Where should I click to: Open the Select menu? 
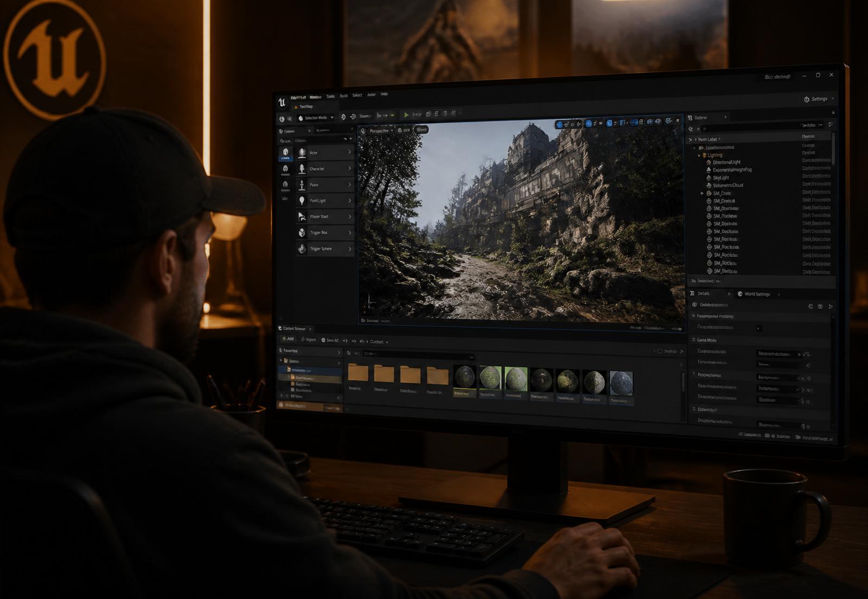[357, 95]
